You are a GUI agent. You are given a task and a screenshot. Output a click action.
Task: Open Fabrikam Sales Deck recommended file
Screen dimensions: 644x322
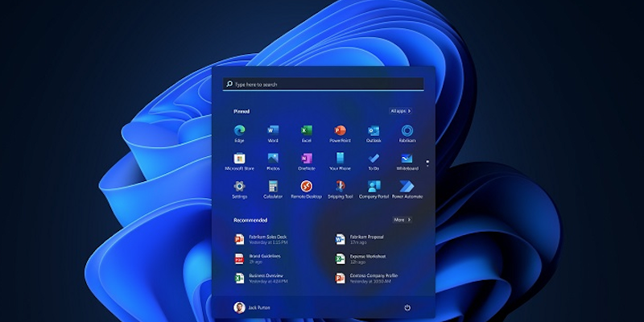click(x=260, y=239)
